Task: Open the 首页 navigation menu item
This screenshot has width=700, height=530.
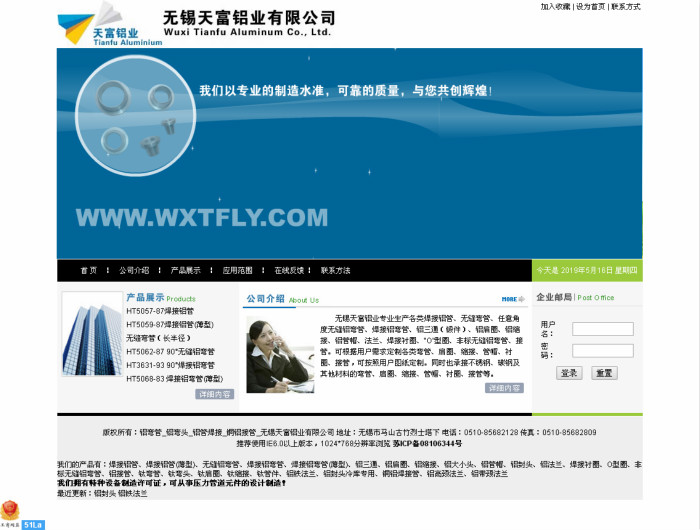Action: point(89,270)
